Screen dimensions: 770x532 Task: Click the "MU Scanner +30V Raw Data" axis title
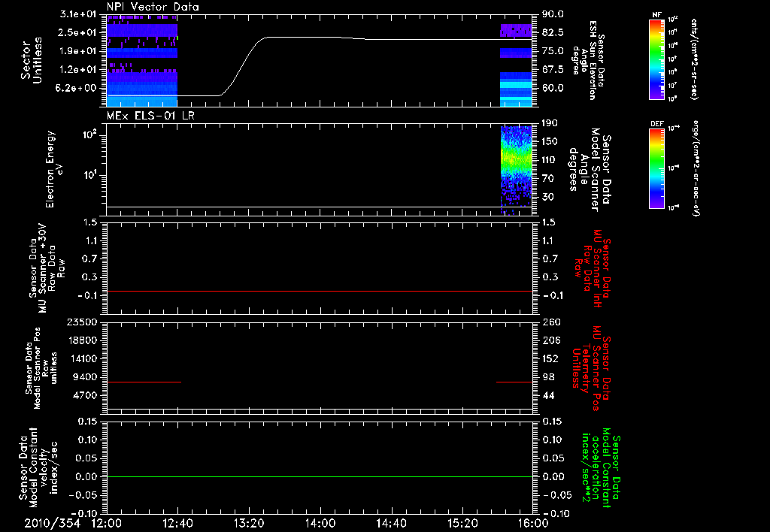47,268
